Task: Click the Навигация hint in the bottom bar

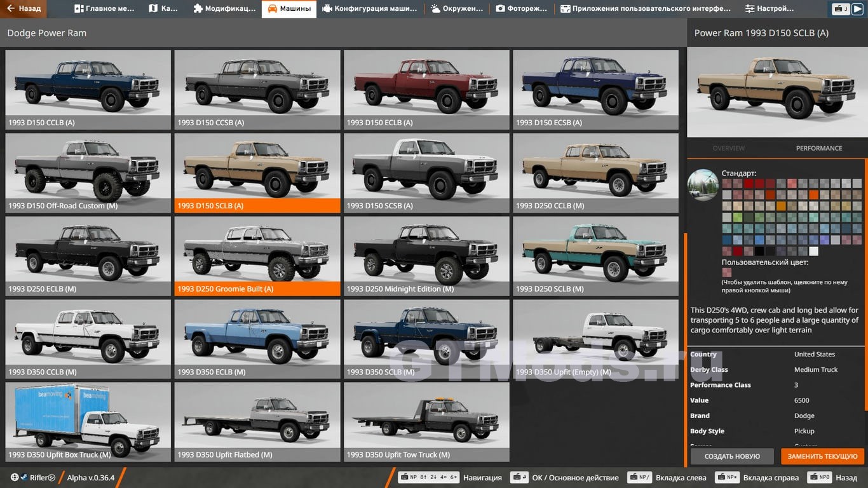Action: click(x=451, y=477)
